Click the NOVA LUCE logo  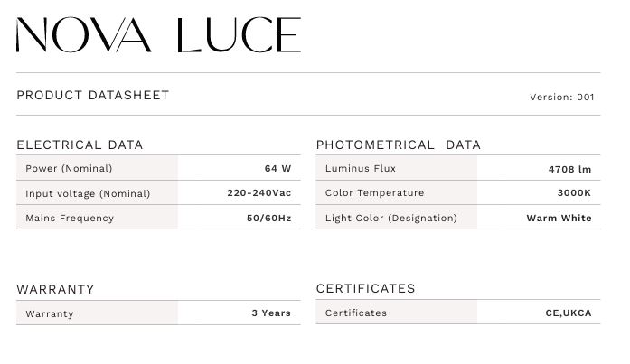(158, 35)
